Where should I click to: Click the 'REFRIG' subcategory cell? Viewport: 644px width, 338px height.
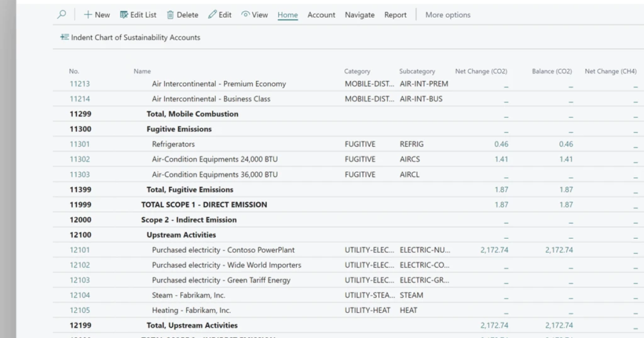412,144
